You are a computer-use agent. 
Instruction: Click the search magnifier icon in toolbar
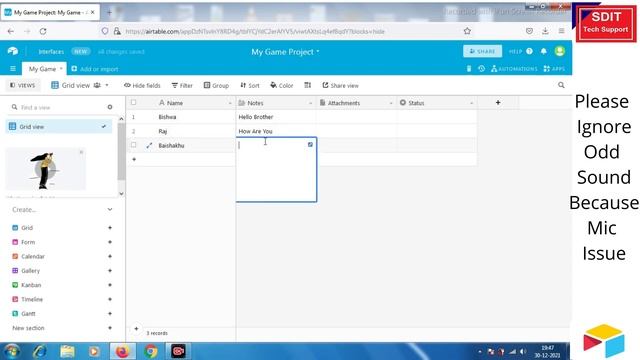pyautogui.click(x=561, y=85)
